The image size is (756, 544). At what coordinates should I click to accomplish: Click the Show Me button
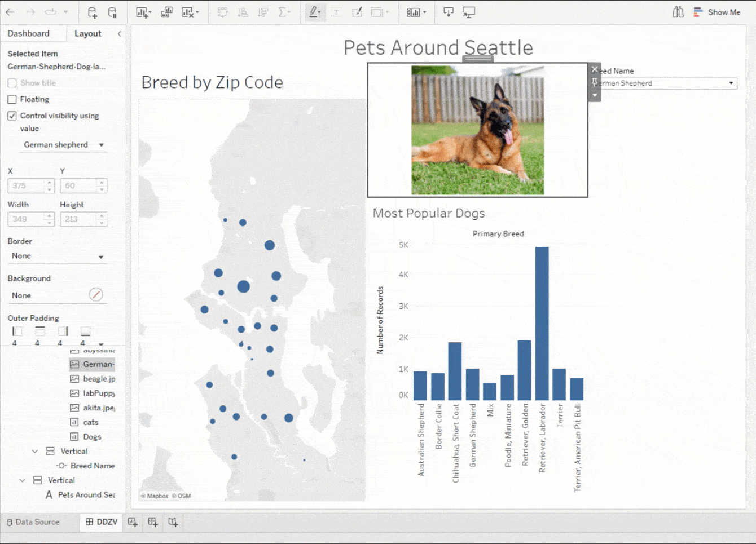(717, 12)
